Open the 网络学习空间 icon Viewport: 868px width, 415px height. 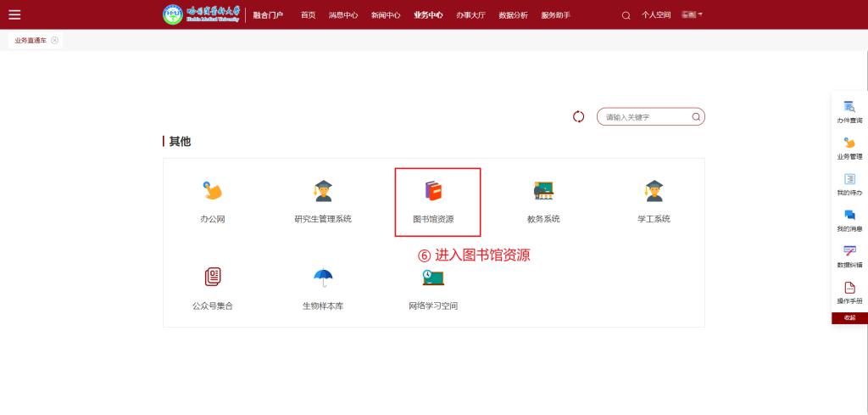point(433,278)
